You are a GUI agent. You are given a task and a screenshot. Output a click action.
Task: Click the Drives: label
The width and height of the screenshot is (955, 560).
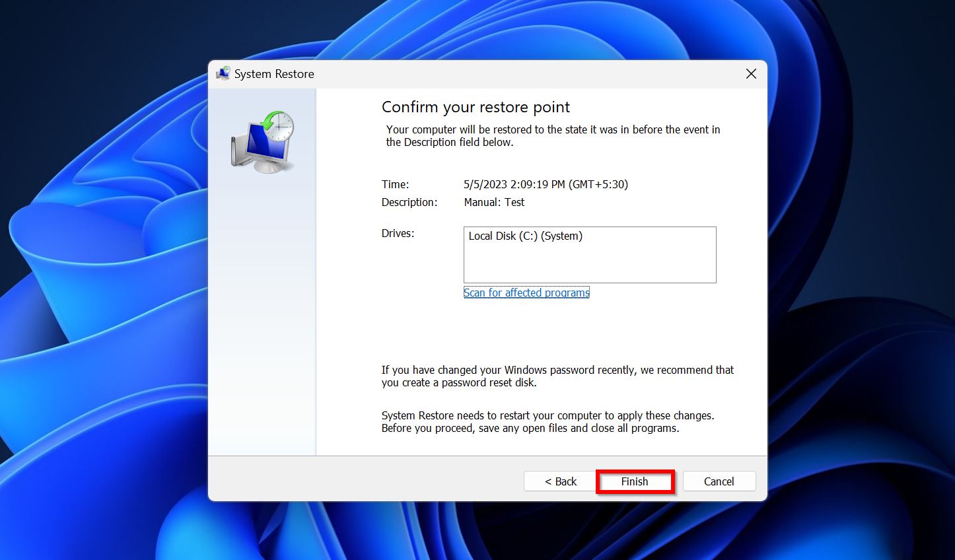coord(398,233)
